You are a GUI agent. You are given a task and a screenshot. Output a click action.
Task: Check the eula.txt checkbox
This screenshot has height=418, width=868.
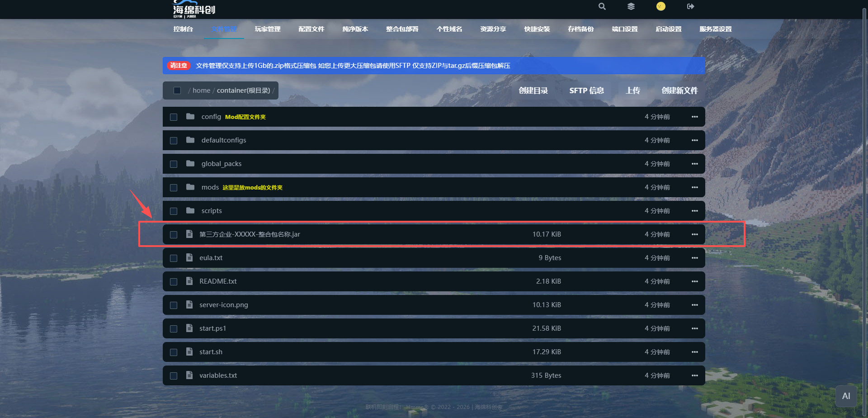pyautogui.click(x=174, y=258)
